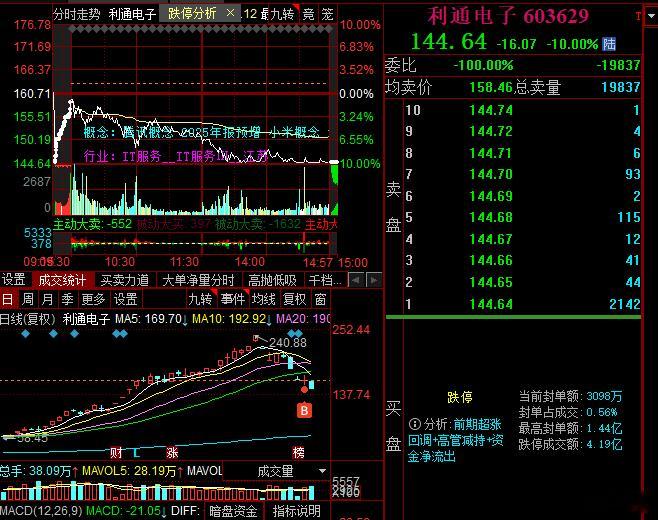658x520 pixels.
Task: Click the small T icon at top right
Action: [638, 16]
